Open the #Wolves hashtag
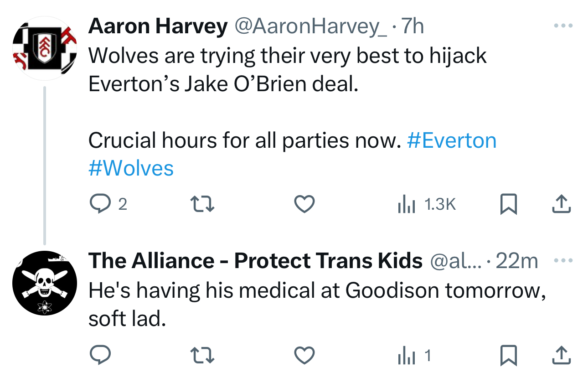This screenshot has width=588, height=383. (x=131, y=168)
